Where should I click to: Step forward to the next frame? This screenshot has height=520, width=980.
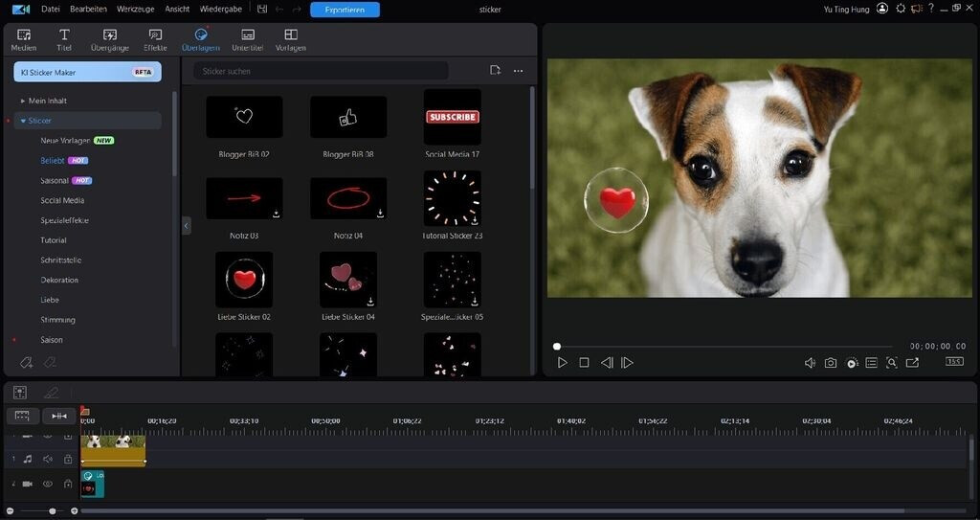(x=627, y=363)
